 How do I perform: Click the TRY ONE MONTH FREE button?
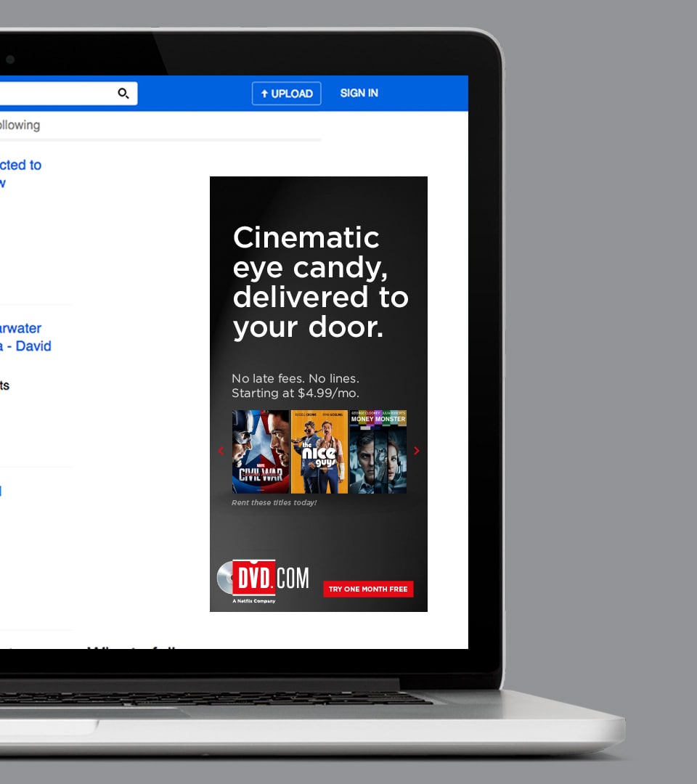368,589
